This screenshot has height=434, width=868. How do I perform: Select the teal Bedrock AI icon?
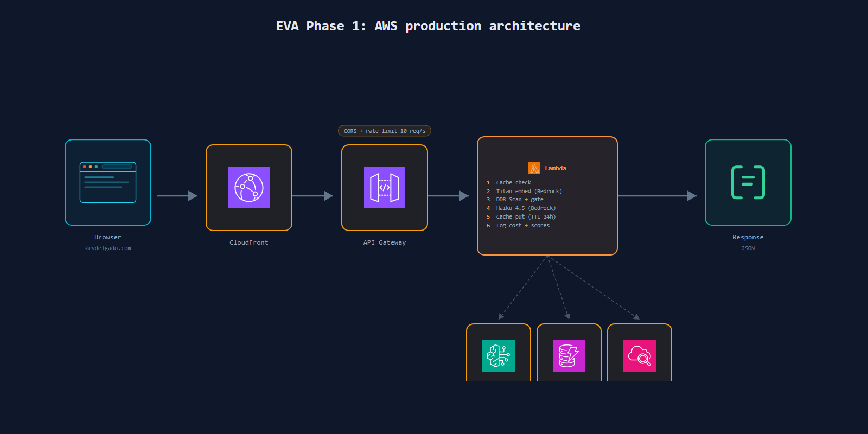click(499, 356)
